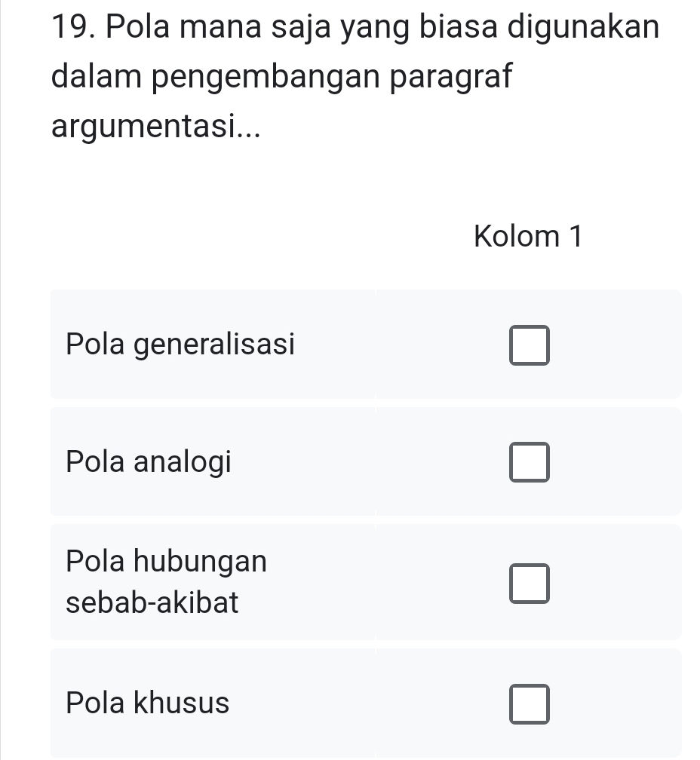Check the Pola hubungan sebab-akibat checkbox

529,582
